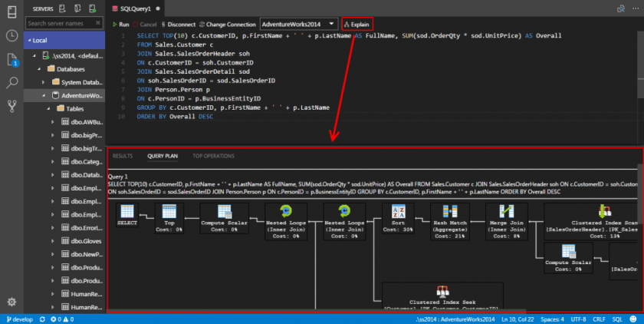Collapse the Databases folder
644x324 pixels.
tap(39, 69)
